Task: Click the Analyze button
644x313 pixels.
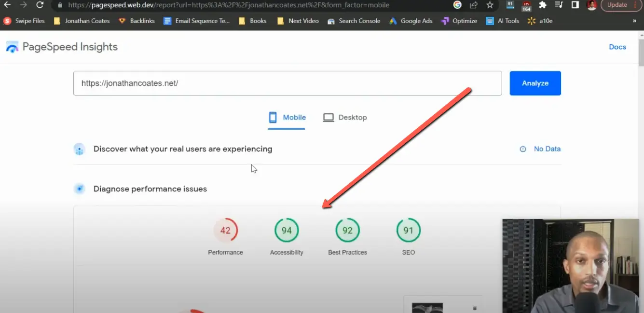Action: tap(535, 83)
